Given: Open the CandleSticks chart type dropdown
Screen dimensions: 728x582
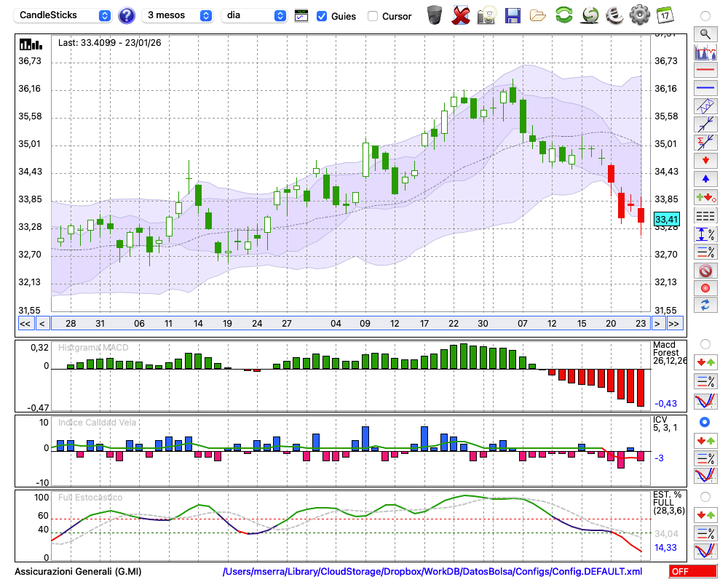Looking at the screenshot, I should (x=65, y=15).
